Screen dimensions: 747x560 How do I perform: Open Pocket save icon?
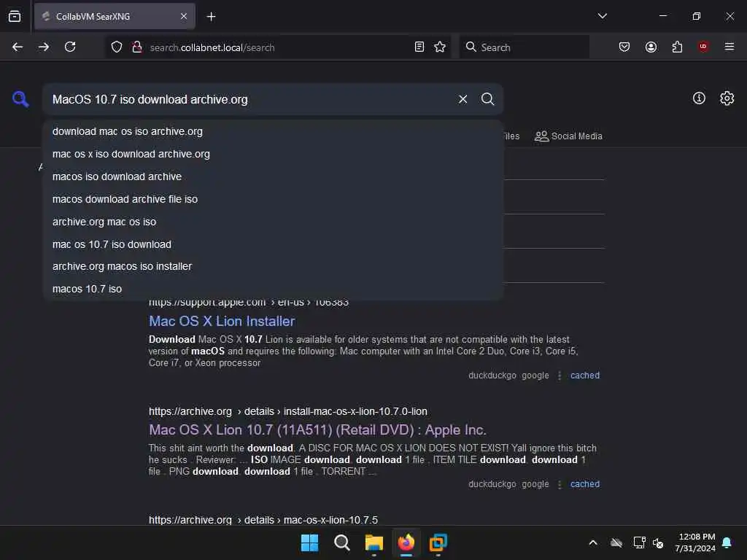coord(624,47)
